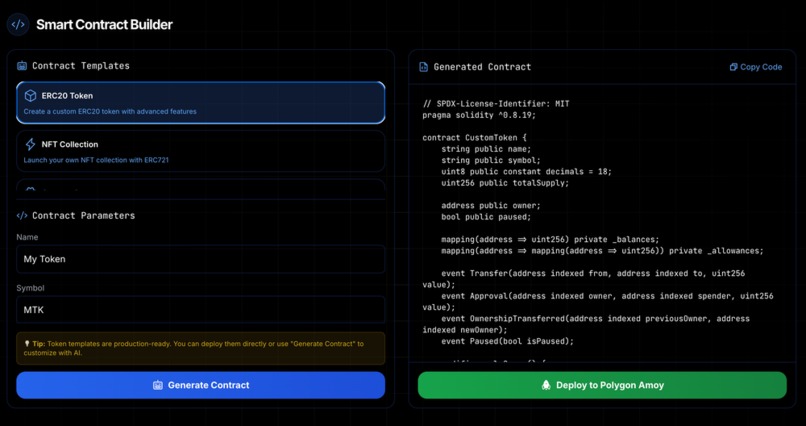Click the 'pragma solidity ^0.8.19;' line
This screenshot has height=426, width=806.
479,115
